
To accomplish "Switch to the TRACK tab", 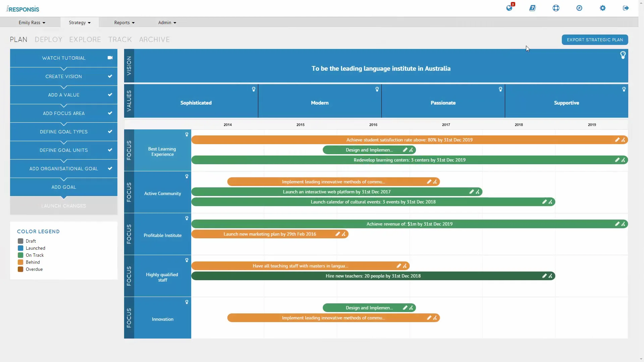I will [x=120, y=40].
